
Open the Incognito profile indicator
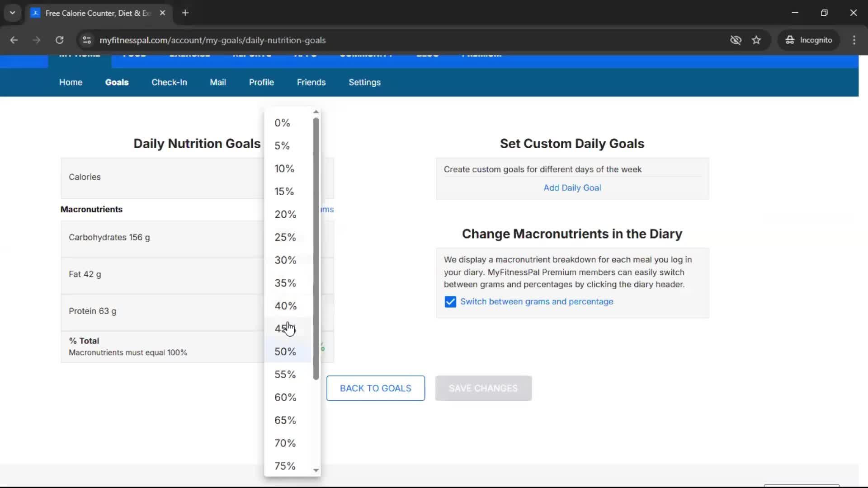[x=809, y=40]
